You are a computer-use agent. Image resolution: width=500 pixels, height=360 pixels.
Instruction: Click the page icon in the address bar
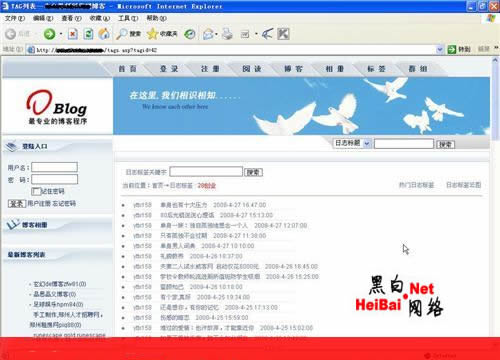pos(31,50)
